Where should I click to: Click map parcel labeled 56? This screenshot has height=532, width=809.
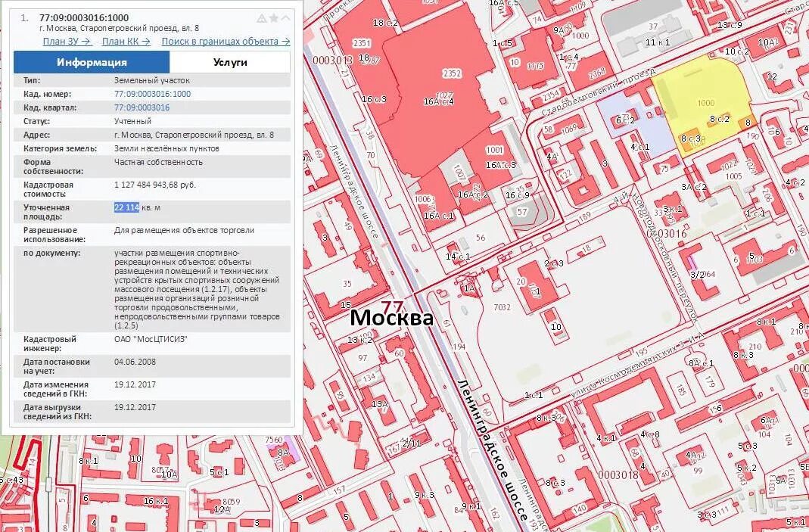coord(481,238)
